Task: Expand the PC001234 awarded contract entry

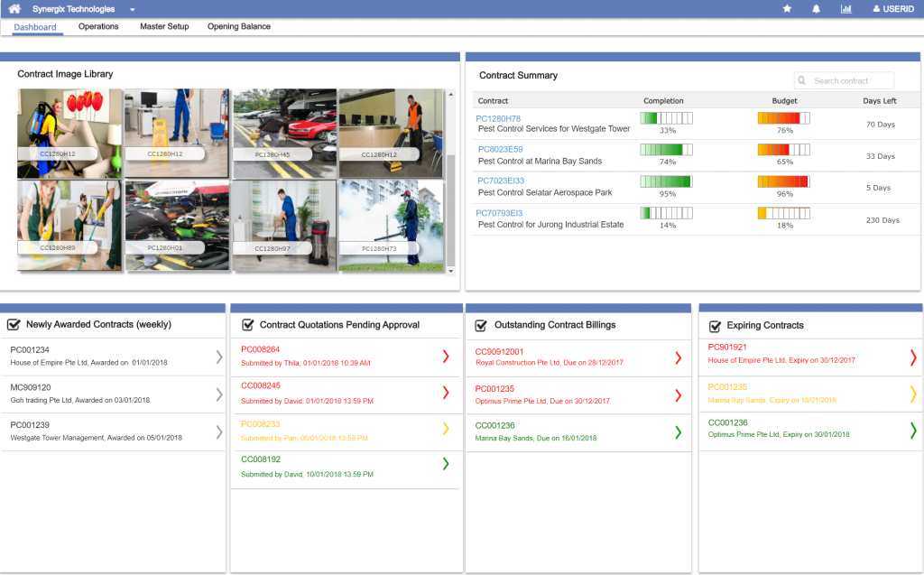Action: point(219,356)
